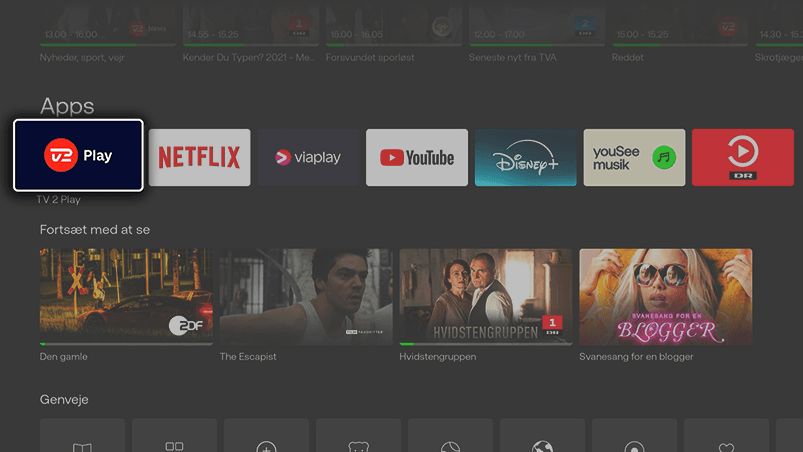803x452 pixels.
Task: Click the Genveje section heading
Action: tap(64, 399)
